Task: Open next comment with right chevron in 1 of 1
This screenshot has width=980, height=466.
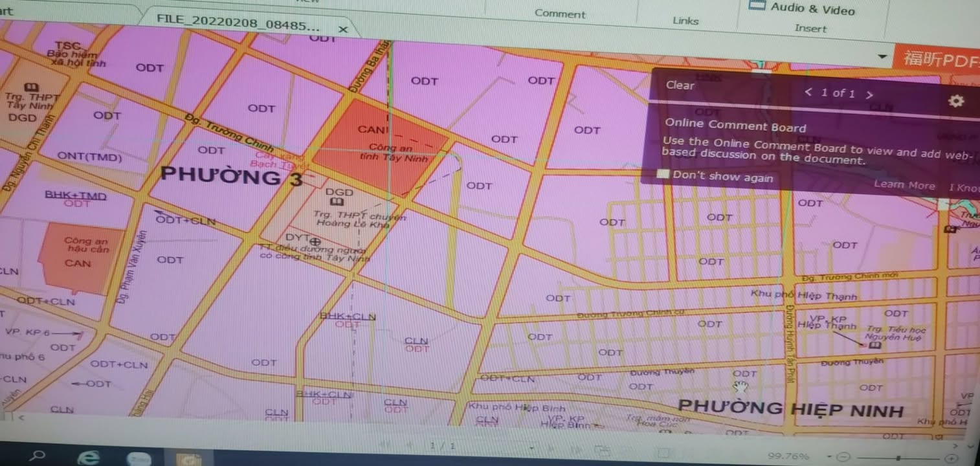Action: [x=870, y=94]
